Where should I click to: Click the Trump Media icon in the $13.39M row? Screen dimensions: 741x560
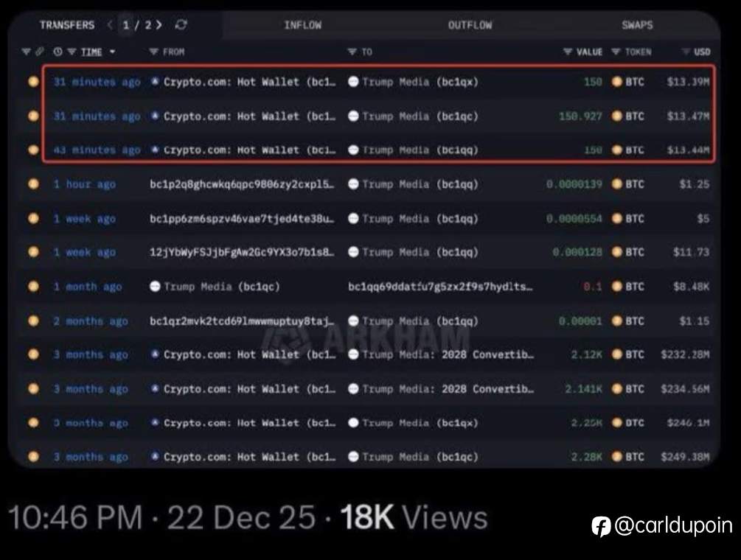[353, 82]
